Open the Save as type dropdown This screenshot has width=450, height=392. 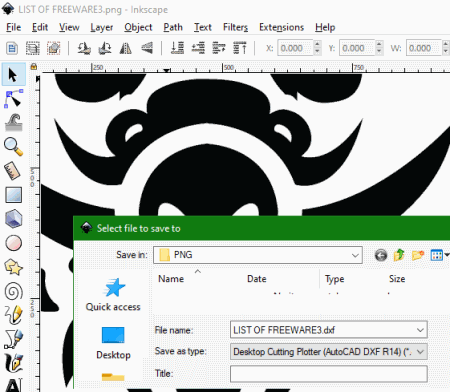click(x=420, y=352)
